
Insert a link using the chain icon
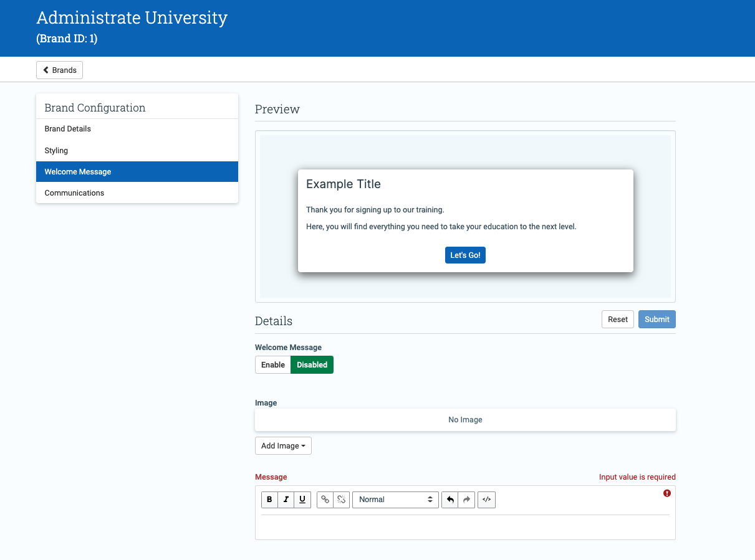(x=325, y=500)
